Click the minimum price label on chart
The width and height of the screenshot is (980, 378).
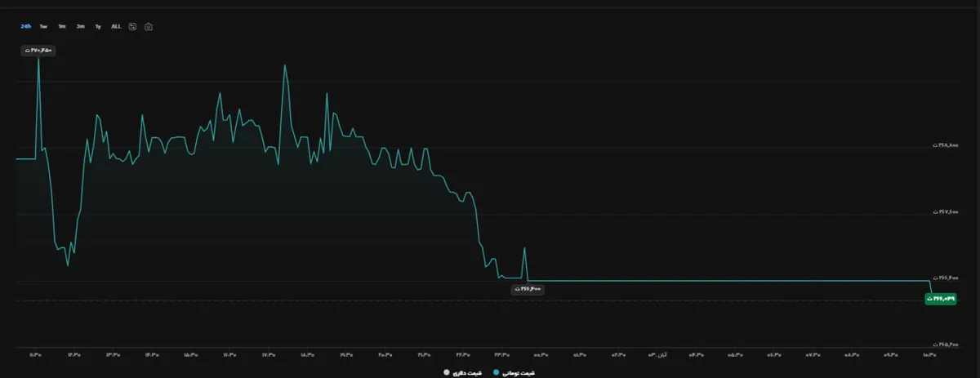click(528, 289)
